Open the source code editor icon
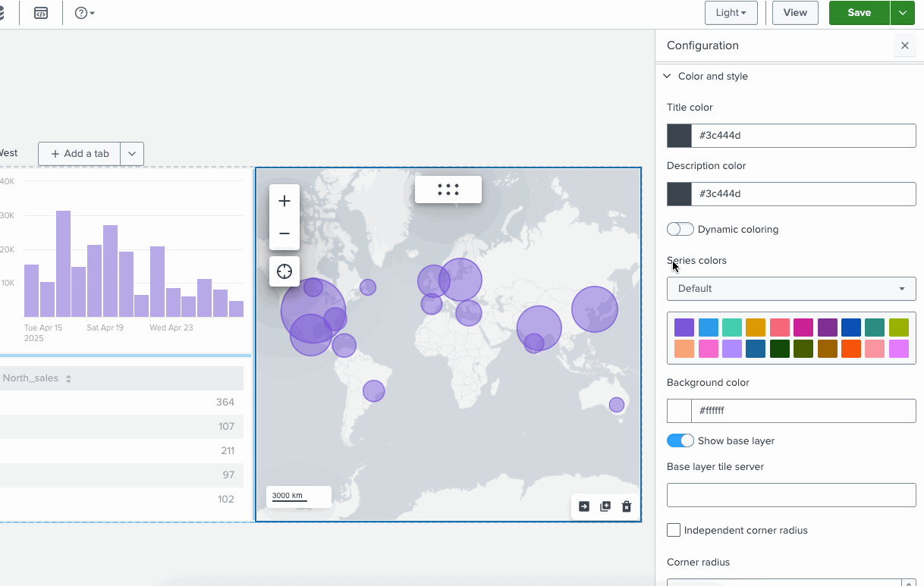 pos(41,13)
